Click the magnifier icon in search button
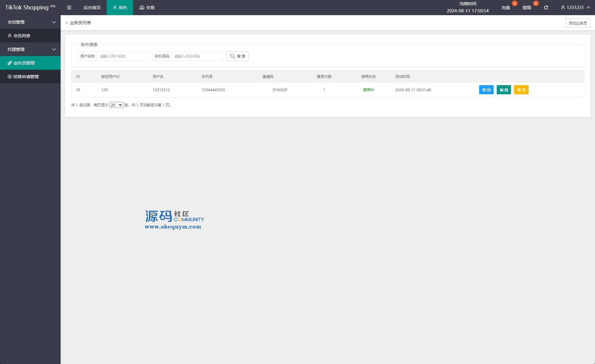 (x=232, y=56)
